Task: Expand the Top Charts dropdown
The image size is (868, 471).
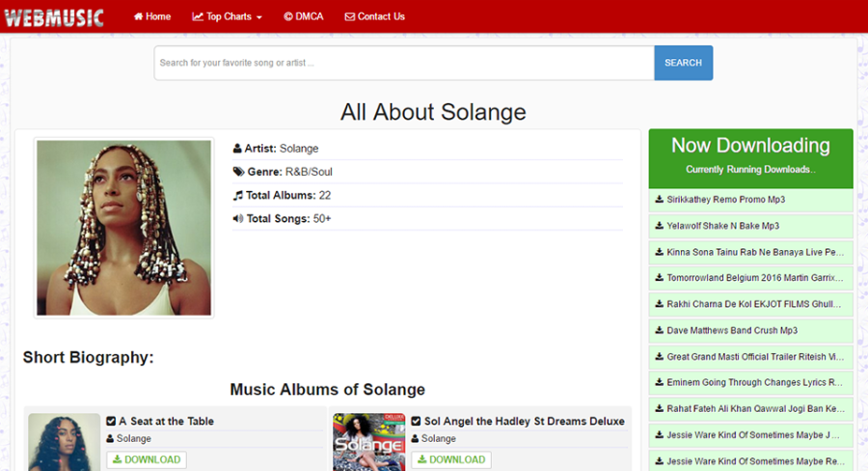Action: (x=227, y=16)
